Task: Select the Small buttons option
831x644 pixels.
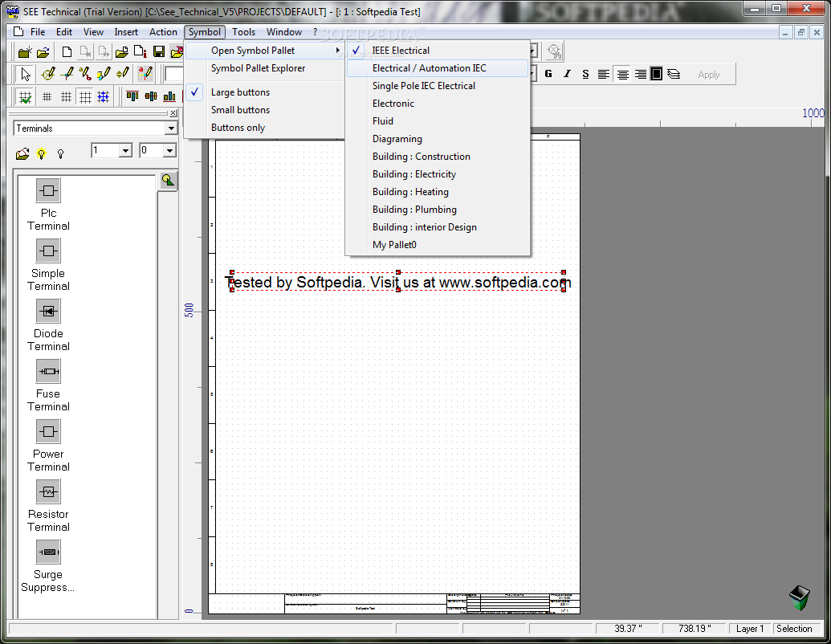Action: [265, 110]
